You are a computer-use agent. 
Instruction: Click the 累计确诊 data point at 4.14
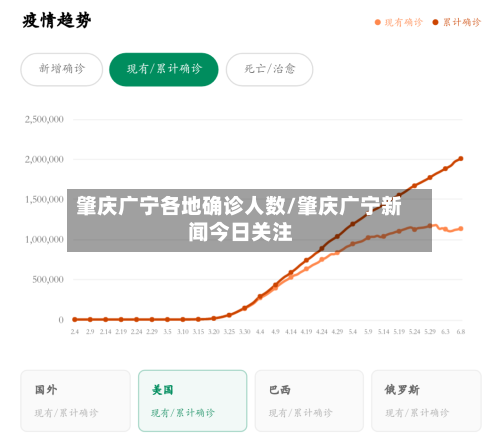pyautogui.click(x=291, y=273)
